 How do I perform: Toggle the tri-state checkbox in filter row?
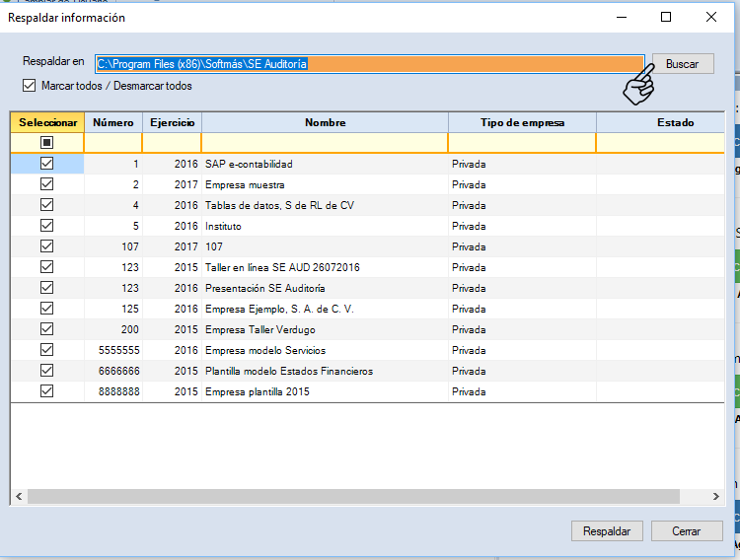click(x=46, y=143)
